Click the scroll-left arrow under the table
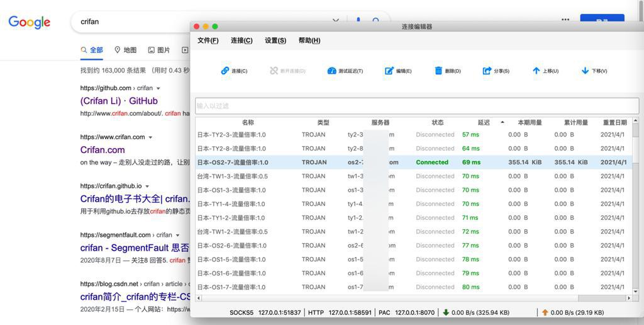This screenshot has height=325, width=644. pos(198,298)
